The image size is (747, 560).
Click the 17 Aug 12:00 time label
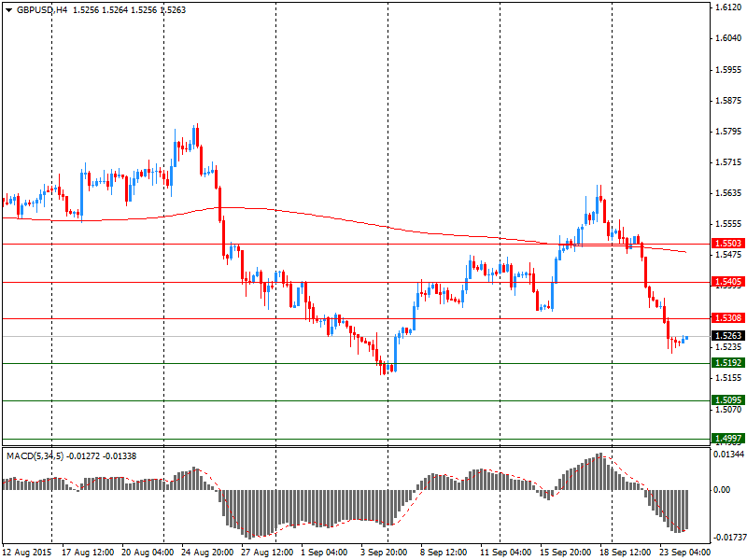88,553
